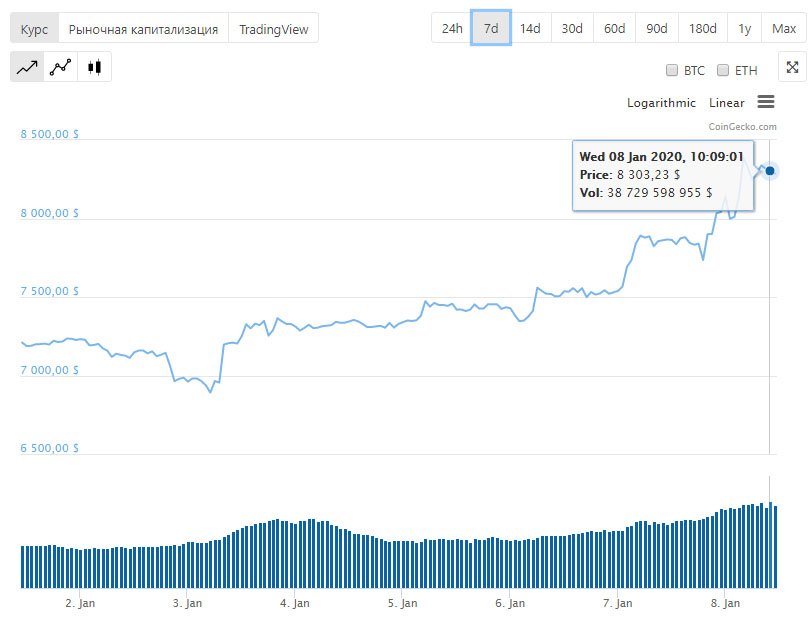
Task: Open the TradingView tab
Action: (x=274, y=29)
